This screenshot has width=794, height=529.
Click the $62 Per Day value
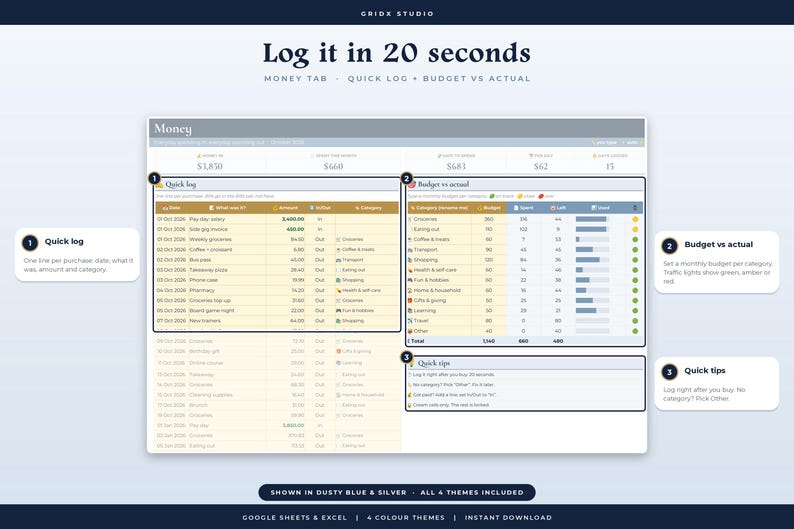pos(541,166)
